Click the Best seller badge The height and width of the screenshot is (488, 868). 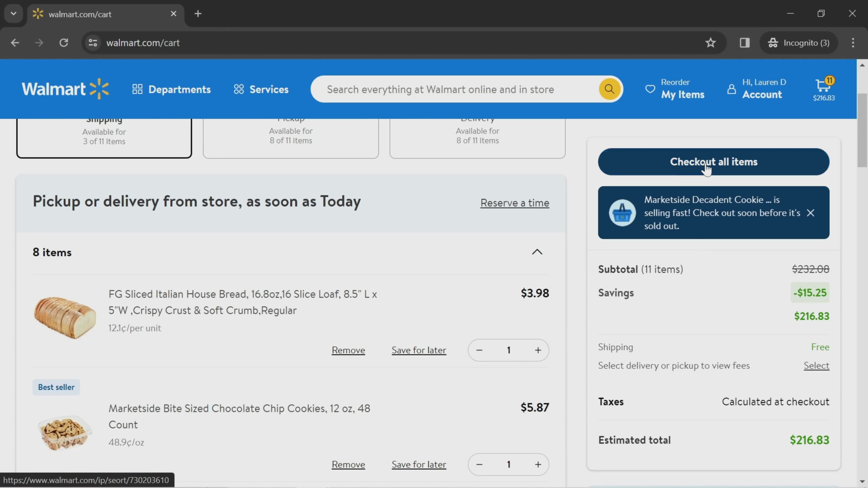click(x=56, y=387)
